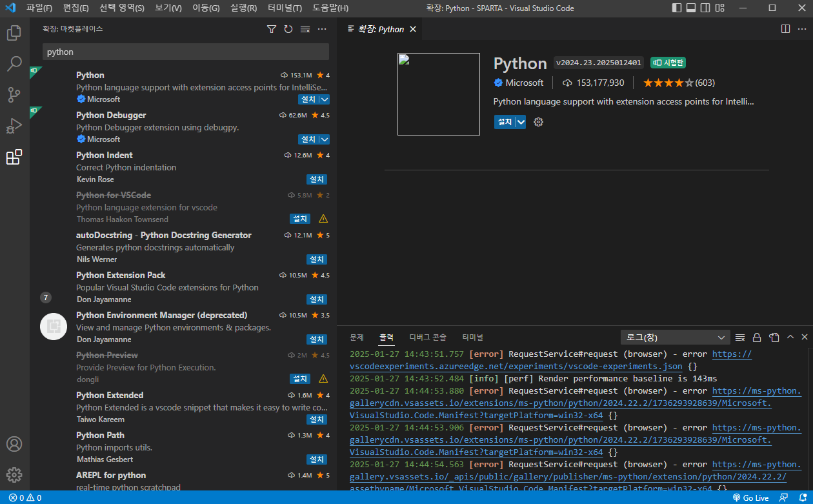The height and width of the screenshot is (504, 813).
Task: Open the Search view in activity bar
Action: pyautogui.click(x=14, y=63)
